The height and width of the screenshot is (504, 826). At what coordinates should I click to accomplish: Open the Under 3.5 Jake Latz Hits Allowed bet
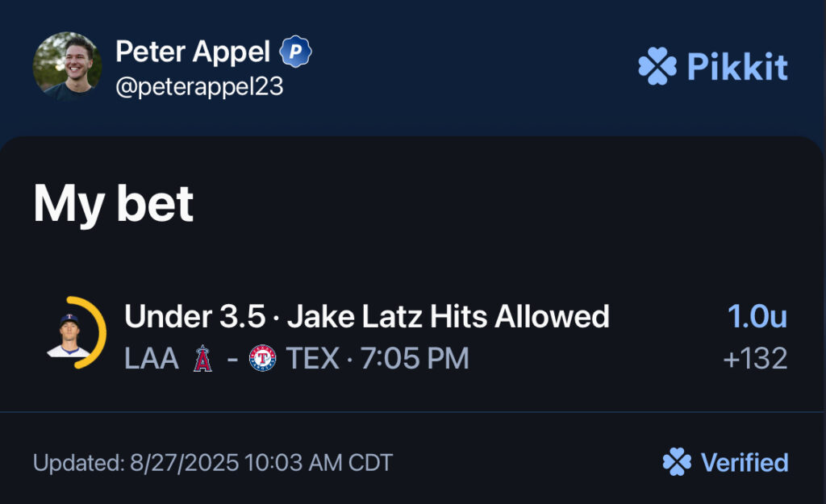click(x=366, y=317)
